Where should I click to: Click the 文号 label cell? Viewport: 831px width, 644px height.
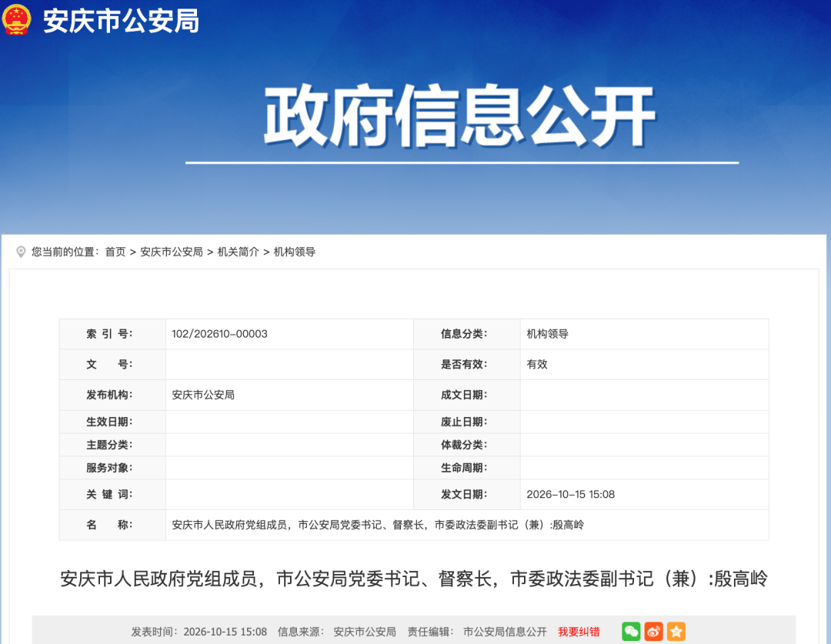tap(112, 364)
